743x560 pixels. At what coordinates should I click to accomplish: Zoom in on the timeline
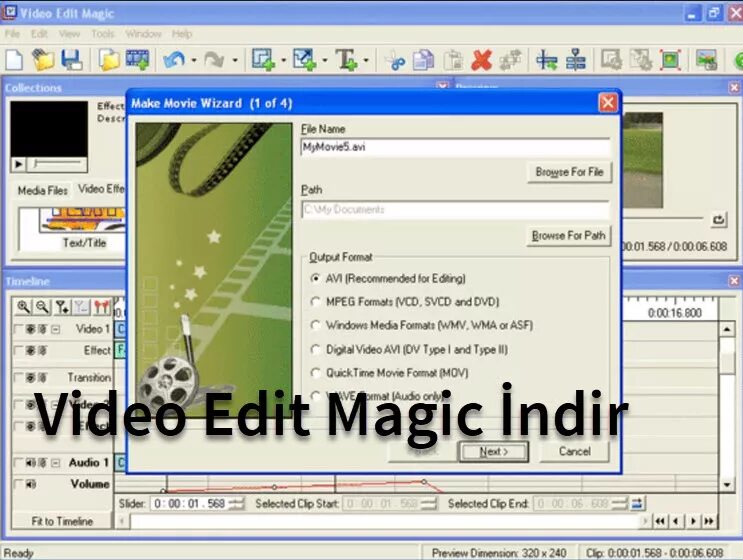click(x=23, y=307)
